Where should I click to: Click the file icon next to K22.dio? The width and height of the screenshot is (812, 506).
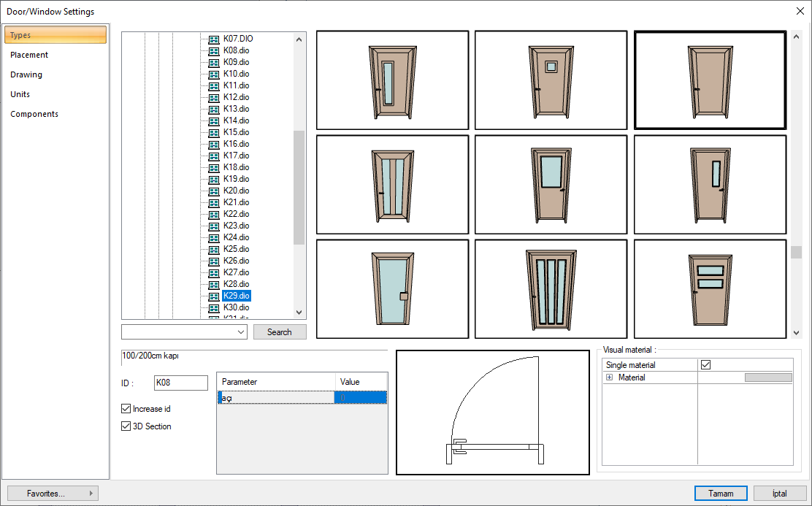213,214
